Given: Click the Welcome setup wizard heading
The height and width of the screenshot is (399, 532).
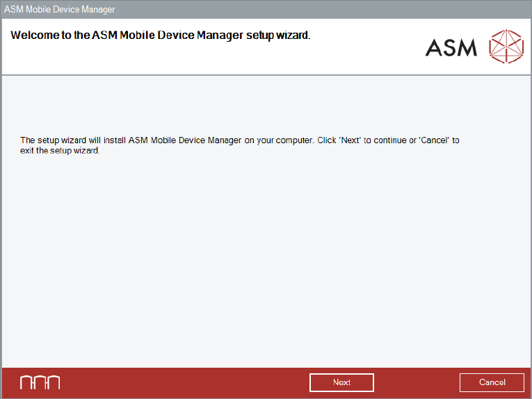Looking at the screenshot, I should point(160,35).
